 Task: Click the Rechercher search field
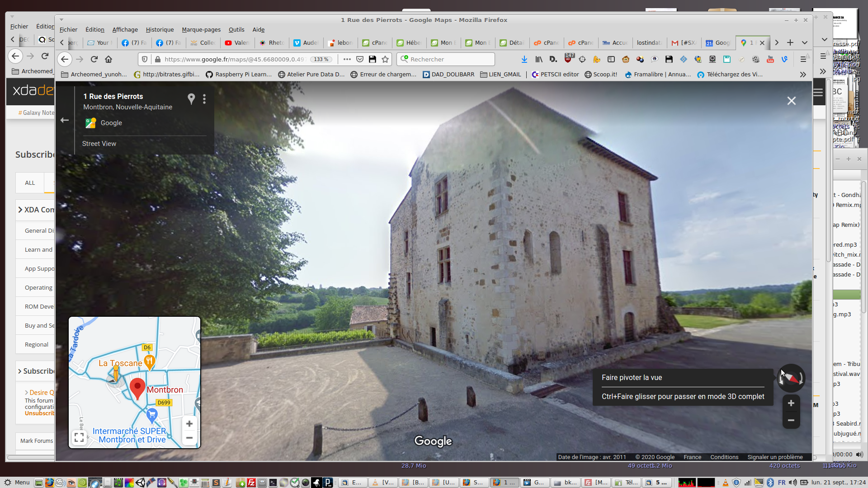pos(445,59)
